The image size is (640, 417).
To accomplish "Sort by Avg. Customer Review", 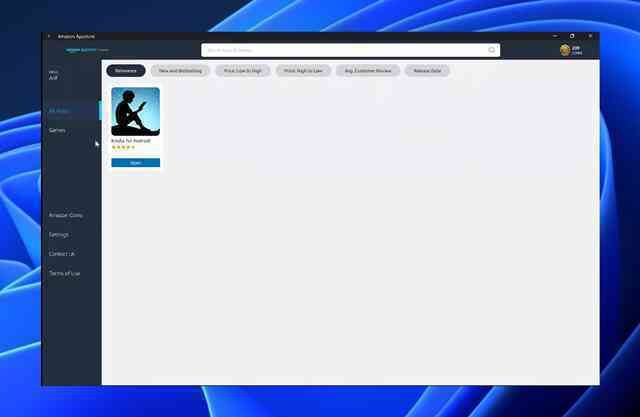I will 368,71.
